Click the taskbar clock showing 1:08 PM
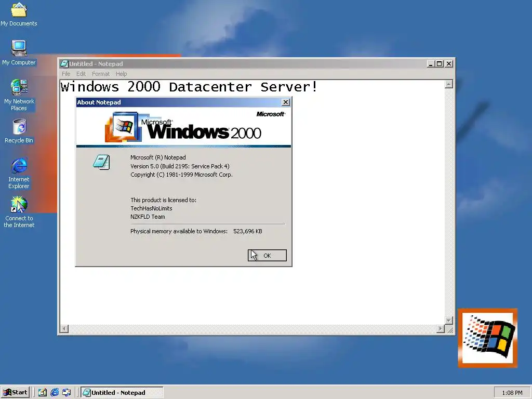Screen dimensions: 532x399 pyautogui.click(x=512, y=393)
